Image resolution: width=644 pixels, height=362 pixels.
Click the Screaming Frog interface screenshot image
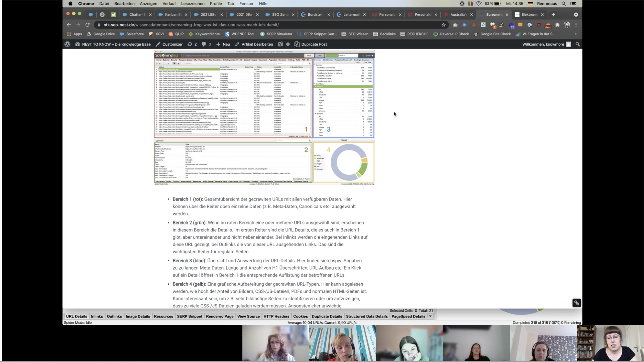[x=264, y=117]
